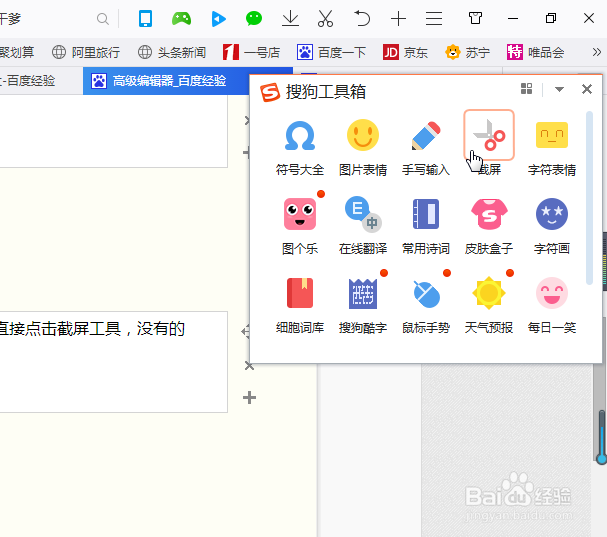Viewport: 607px width, 537px height.
Task: Open 唯品会 bookmark
Action: 536,52
